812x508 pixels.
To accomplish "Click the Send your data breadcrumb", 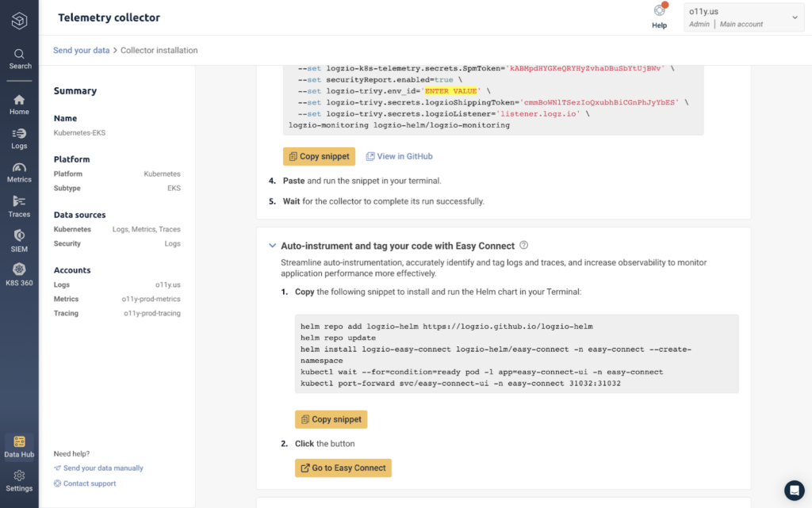I will point(82,50).
